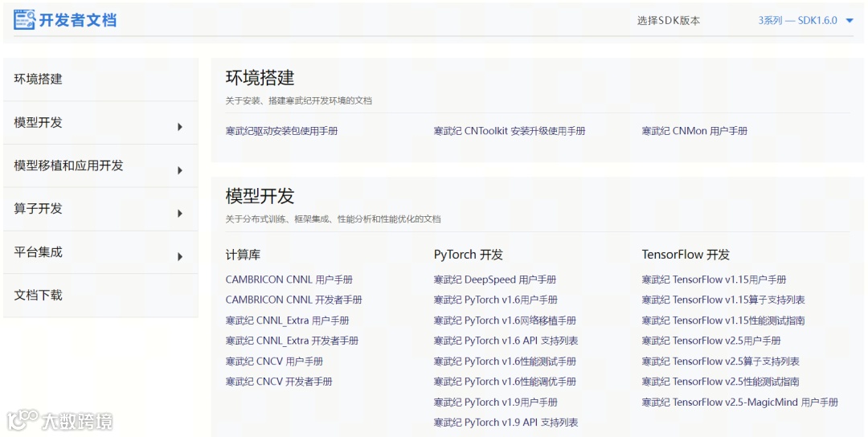Open 寒武纪 PyTorch v1.9 API 支持列表
The width and height of the screenshot is (868, 437).
pyautogui.click(x=506, y=423)
